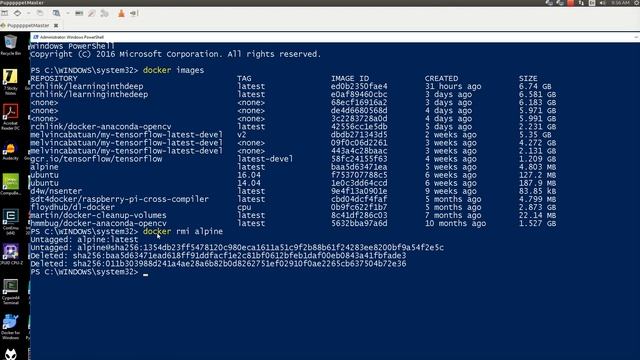Click the PowerShell prompt cursor line
This screenshot has height=360, width=640.
click(x=89, y=272)
